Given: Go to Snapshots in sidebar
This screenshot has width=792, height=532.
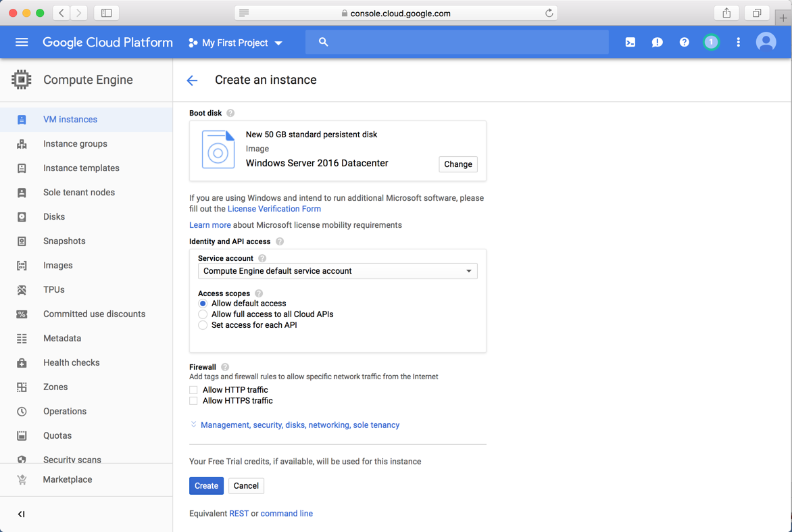Looking at the screenshot, I should [64, 241].
